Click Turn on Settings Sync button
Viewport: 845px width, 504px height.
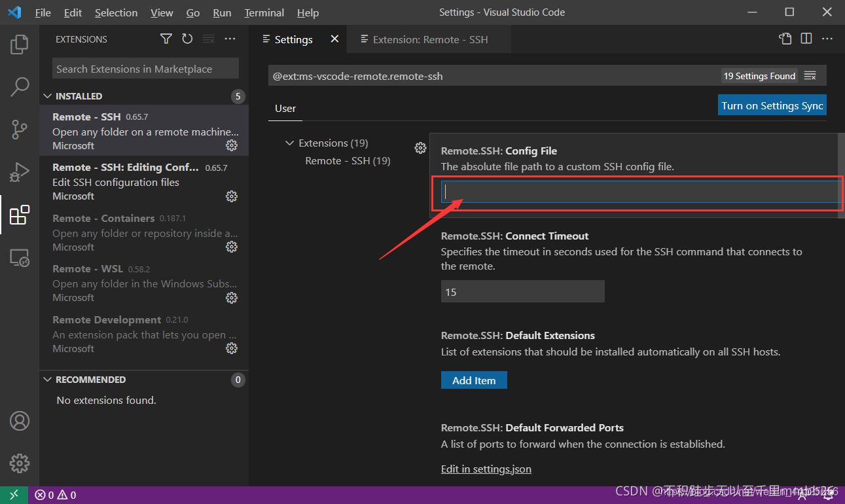coord(772,105)
